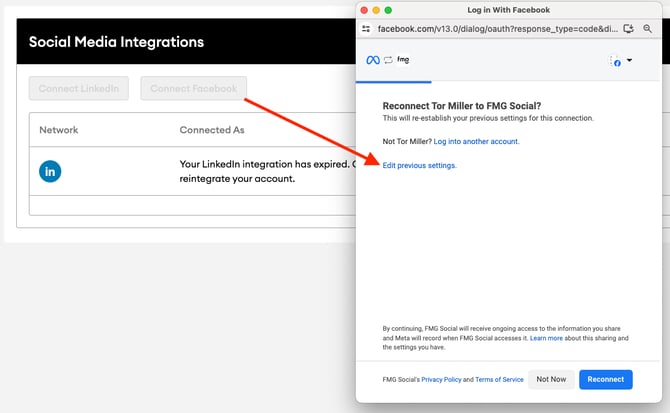This screenshot has width=670, height=413.
Task: Maximize the Log in With Facebook window
Action: pyautogui.click(x=388, y=10)
